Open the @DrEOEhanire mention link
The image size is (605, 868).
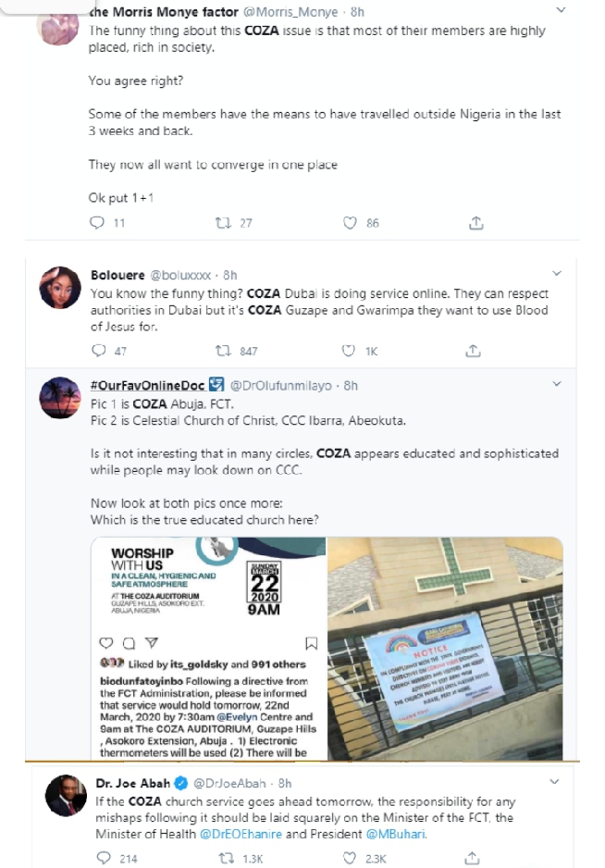(x=241, y=834)
